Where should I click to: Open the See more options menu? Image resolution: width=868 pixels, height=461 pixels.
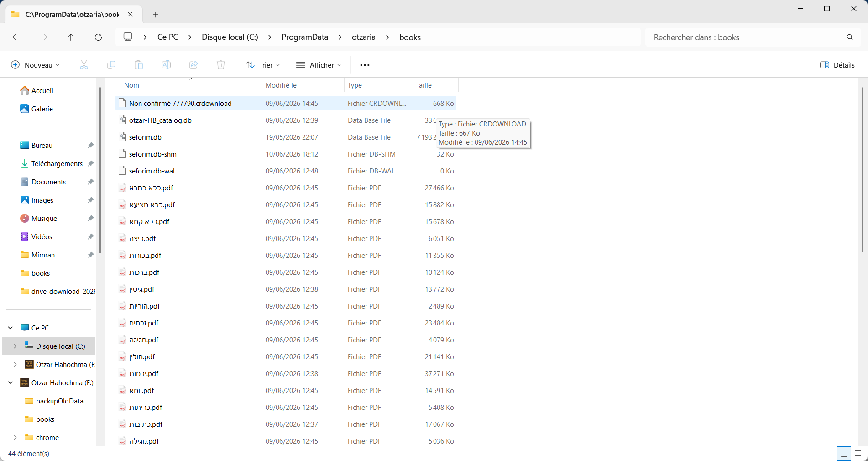(x=365, y=65)
